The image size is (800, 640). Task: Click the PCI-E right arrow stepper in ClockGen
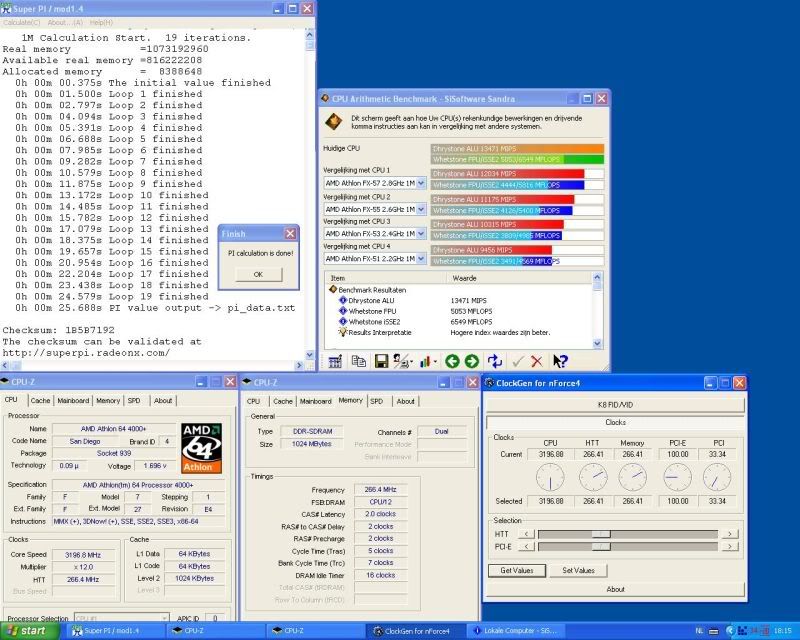click(731, 547)
